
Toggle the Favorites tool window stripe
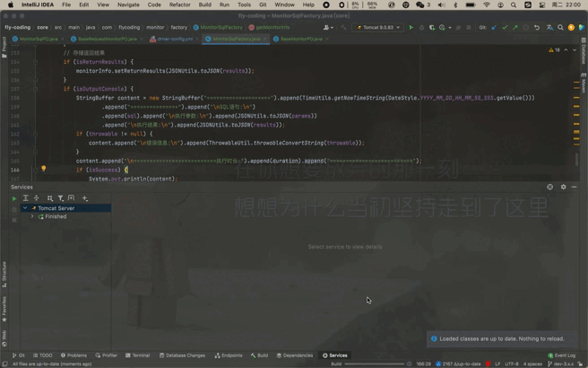[x=4, y=309]
